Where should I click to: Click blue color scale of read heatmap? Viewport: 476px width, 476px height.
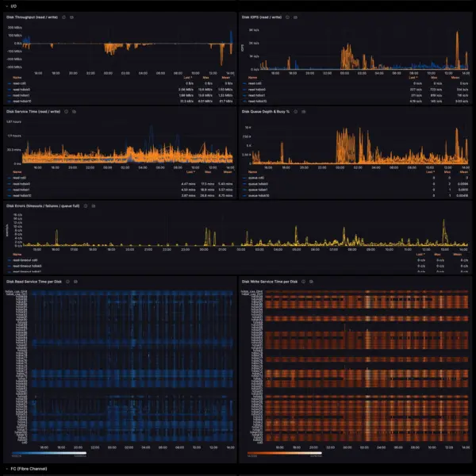[x=49, y=453]
